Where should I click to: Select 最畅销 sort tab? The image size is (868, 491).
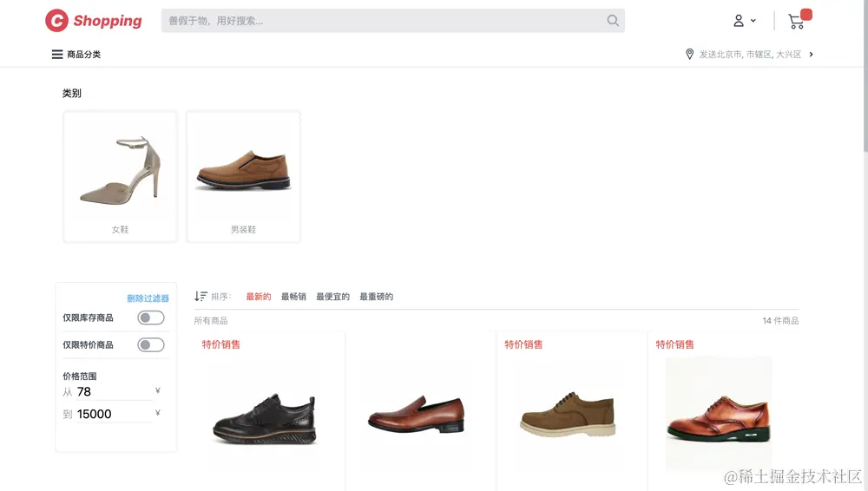click(x=293, y=297)
